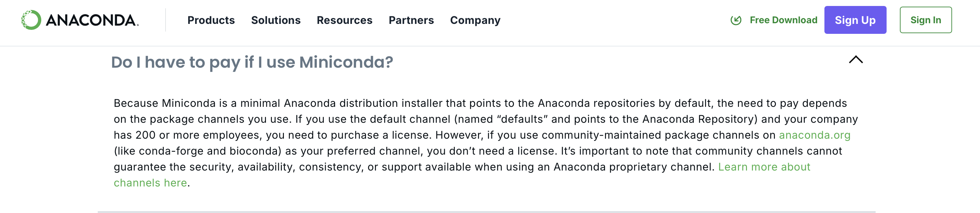Select Partners in the top navigation
This screenshot has height=213, width=980.
coord(411,20)
